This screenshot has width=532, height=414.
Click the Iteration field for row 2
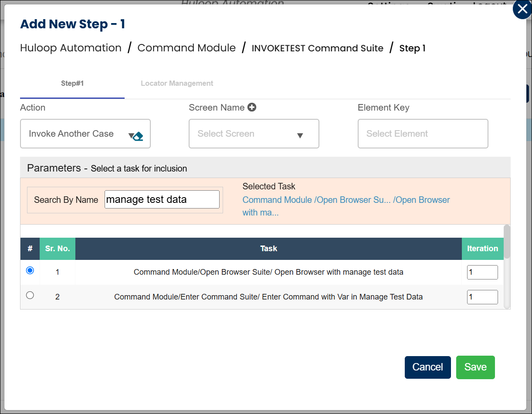(482, 297)
